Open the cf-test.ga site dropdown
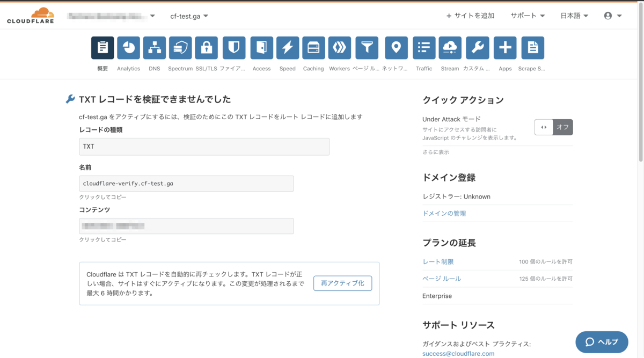 (x=189, y=16)
